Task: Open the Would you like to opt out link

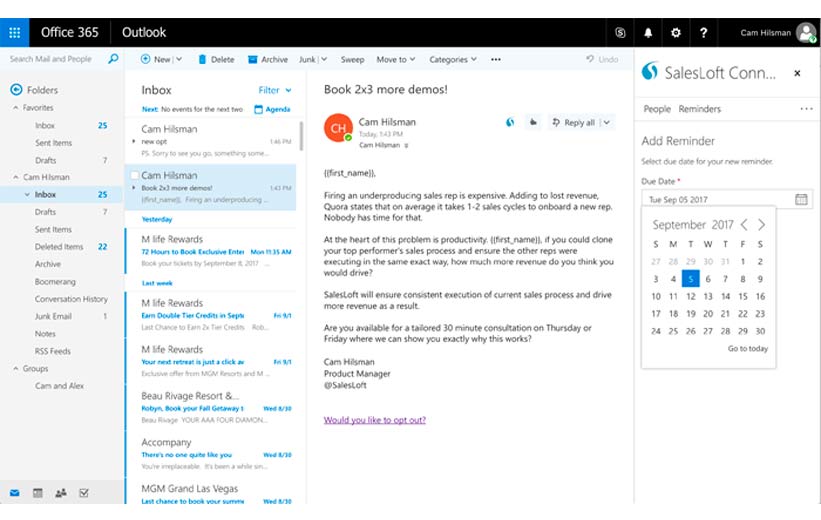Action: [x=375, y=420]
